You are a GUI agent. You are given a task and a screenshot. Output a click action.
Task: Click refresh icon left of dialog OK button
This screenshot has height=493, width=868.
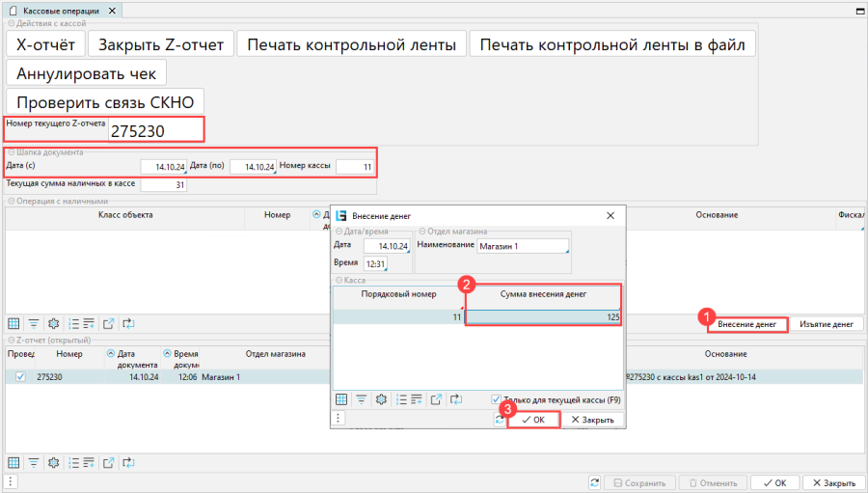[x=501, y=420]
